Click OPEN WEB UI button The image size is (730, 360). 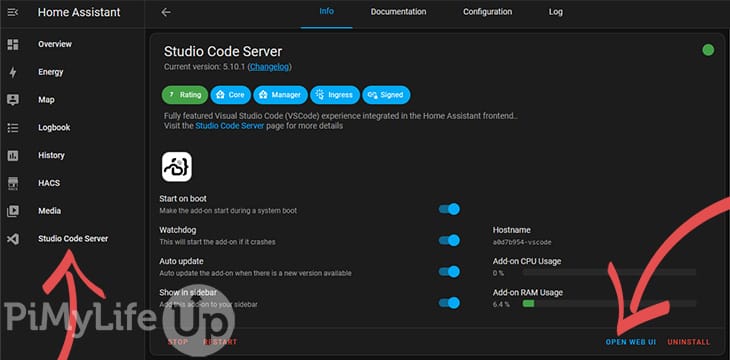point(631,342)
